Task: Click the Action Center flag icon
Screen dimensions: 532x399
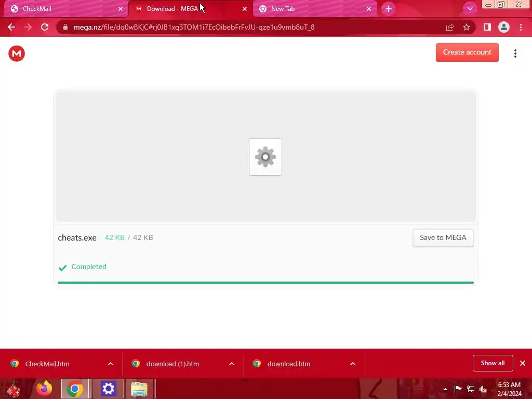Action: pos(458,389)
